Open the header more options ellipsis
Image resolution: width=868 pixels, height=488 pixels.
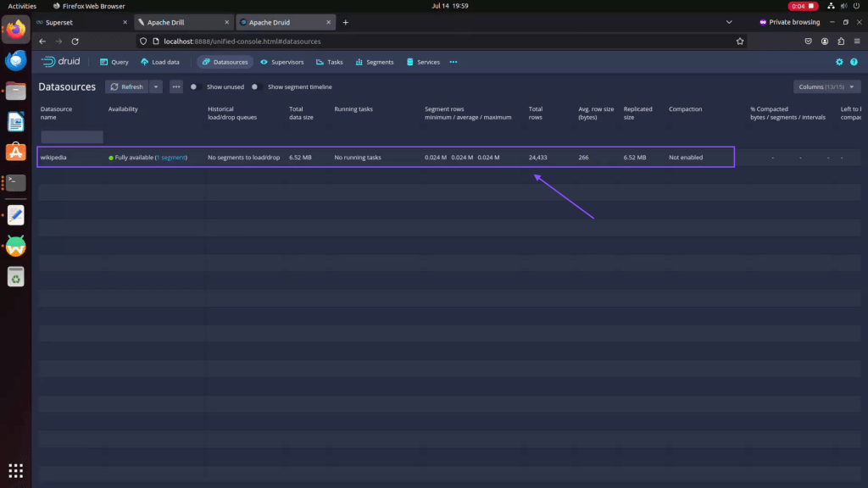tap(453, 62)
